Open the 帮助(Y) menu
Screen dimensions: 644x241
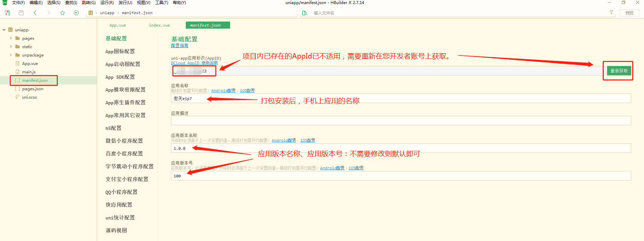click(179, 3)
